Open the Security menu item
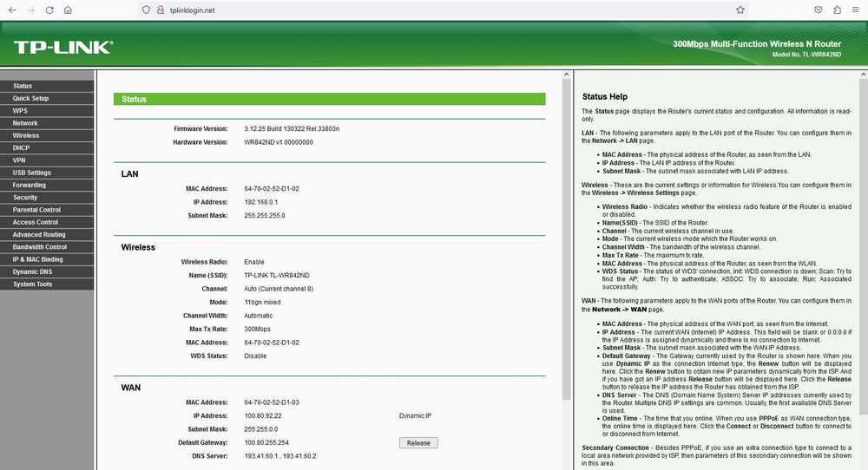The image size is (868, 470). (x=47, y=198)
